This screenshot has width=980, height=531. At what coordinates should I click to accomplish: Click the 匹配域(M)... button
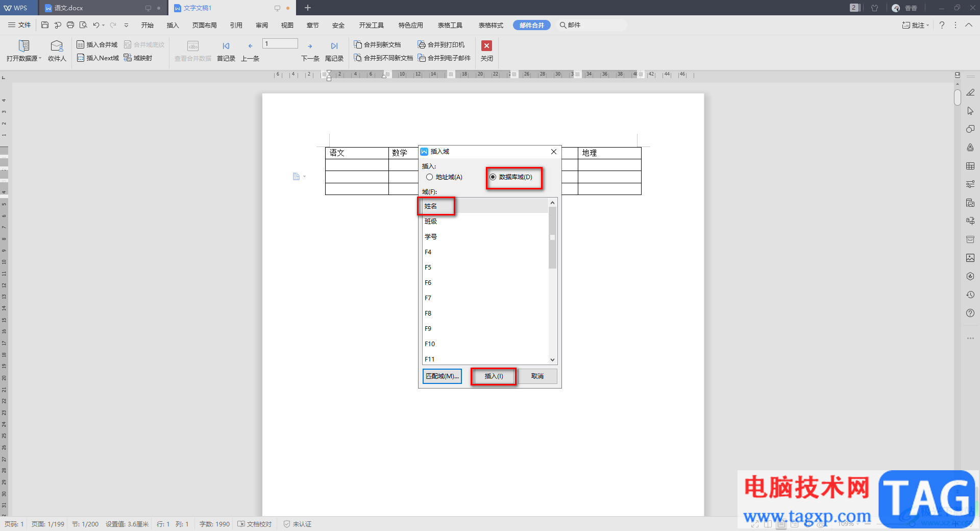(442, 376)
